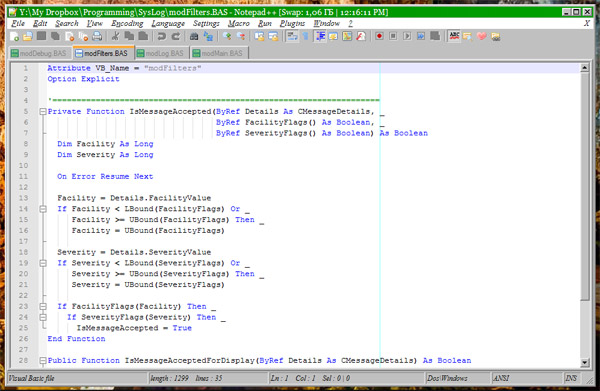Screen dimensions: 600x391
Task: Open the Plugins menu
Action: 292,24
